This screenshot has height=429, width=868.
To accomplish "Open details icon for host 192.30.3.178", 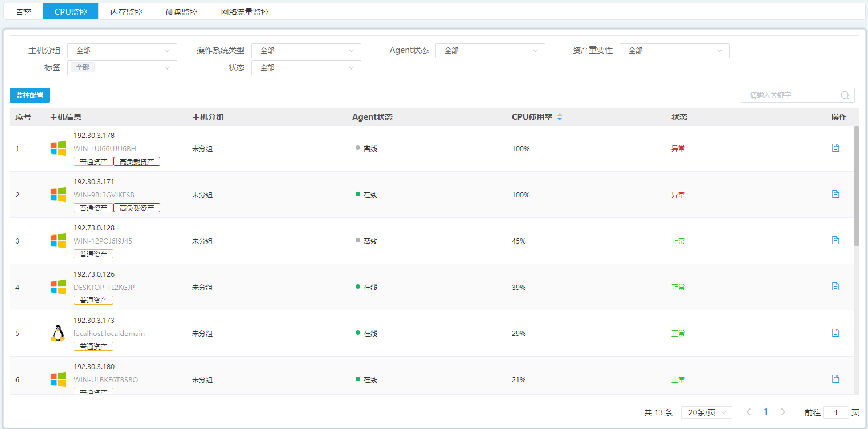I will (836, 148).
